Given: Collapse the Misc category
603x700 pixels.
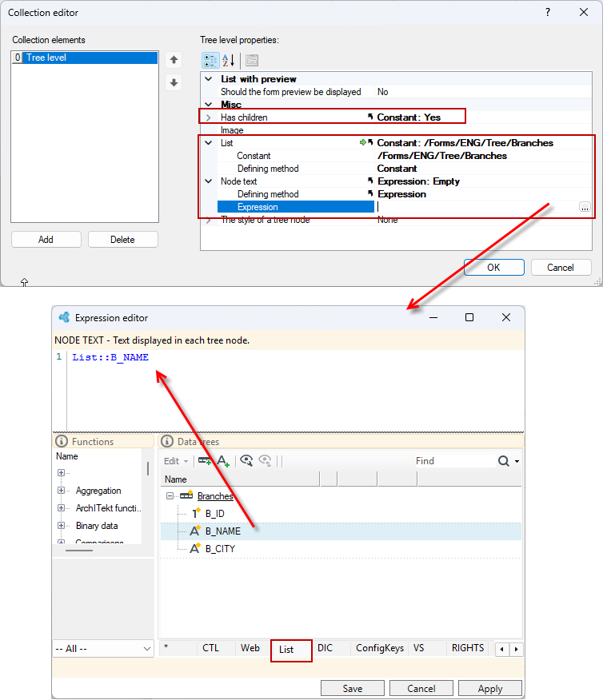Looking at the screenshot, I should point(209,105).
